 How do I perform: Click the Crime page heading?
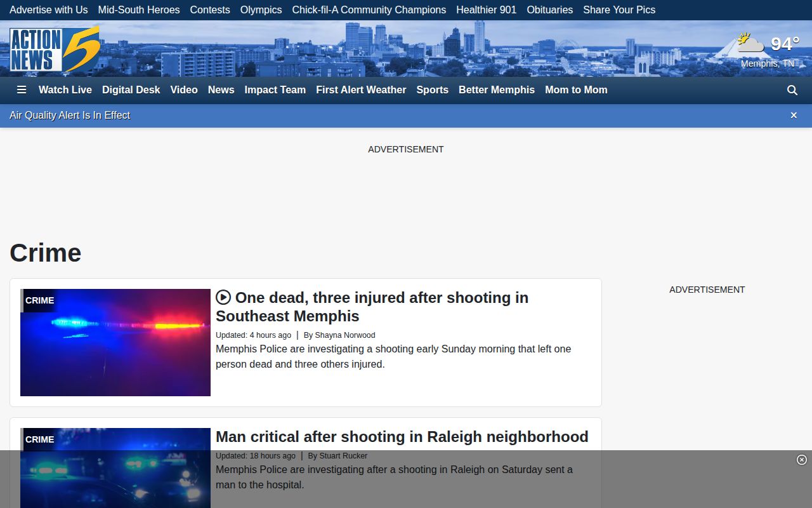click(46, 253)
